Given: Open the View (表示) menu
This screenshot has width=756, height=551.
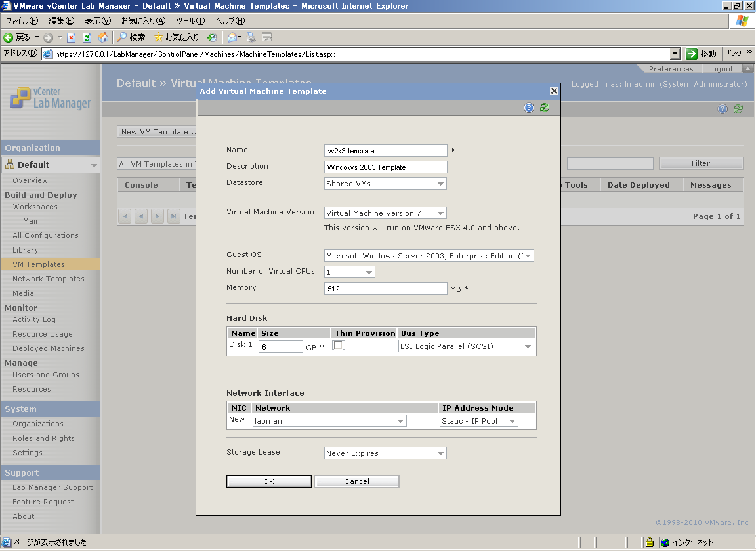Looking at the screenshot, I should pyautogui.click(x=98, y=21).
